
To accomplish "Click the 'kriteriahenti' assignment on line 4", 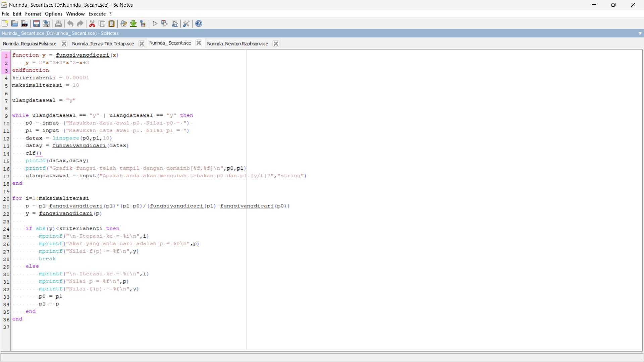I will tap(51, 78).
